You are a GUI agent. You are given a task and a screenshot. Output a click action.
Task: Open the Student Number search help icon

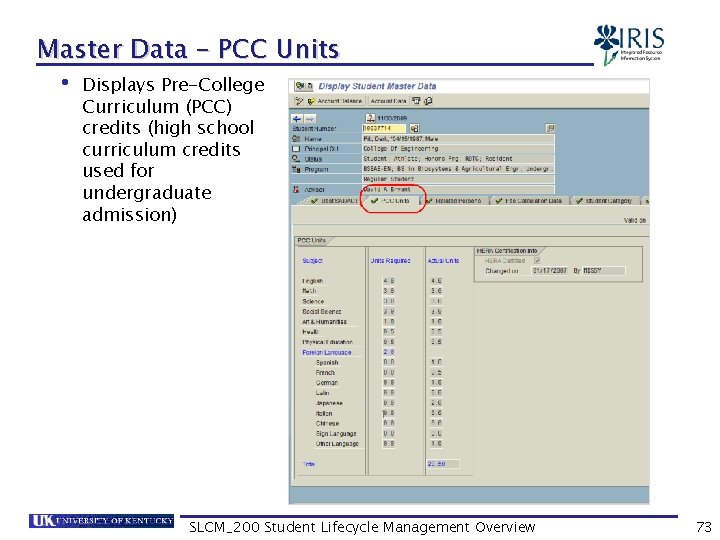(414, 129)
